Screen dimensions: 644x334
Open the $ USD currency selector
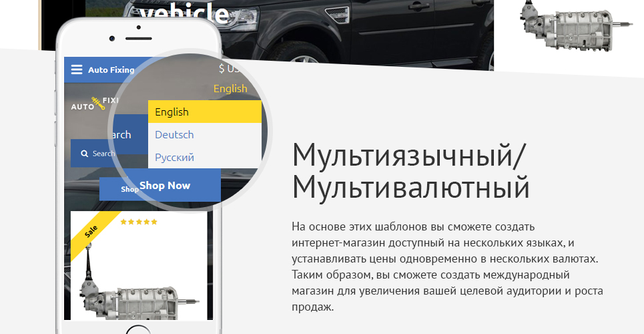point(230,68)
